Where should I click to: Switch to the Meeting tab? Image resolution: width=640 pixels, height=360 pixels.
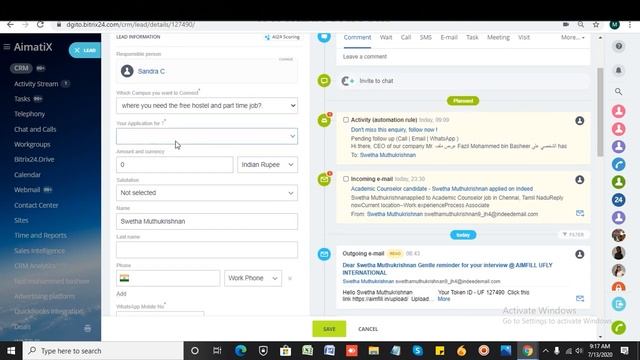pos(498,37)
